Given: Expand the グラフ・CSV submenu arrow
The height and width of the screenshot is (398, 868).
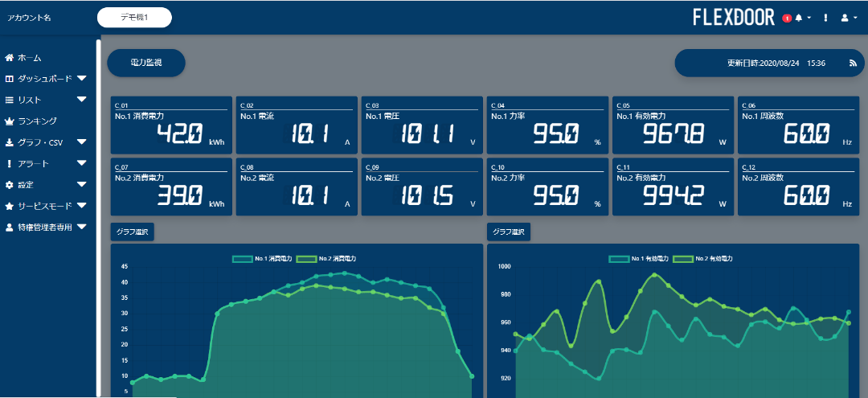Looking at the screenshot, I should [x=82, y=142].
